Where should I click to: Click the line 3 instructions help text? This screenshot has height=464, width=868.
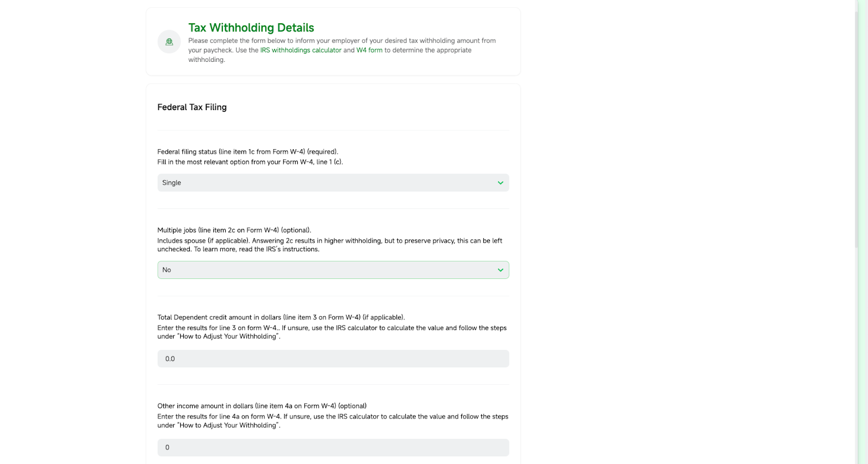[332, 332]
